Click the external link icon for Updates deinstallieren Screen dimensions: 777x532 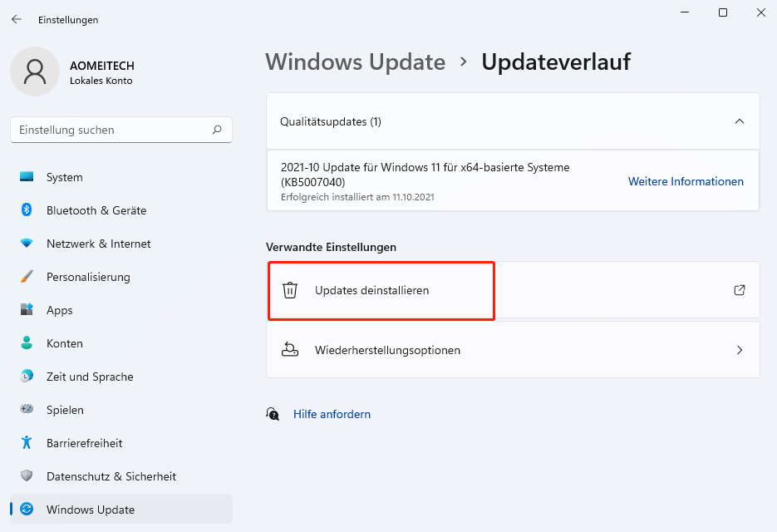740,290
